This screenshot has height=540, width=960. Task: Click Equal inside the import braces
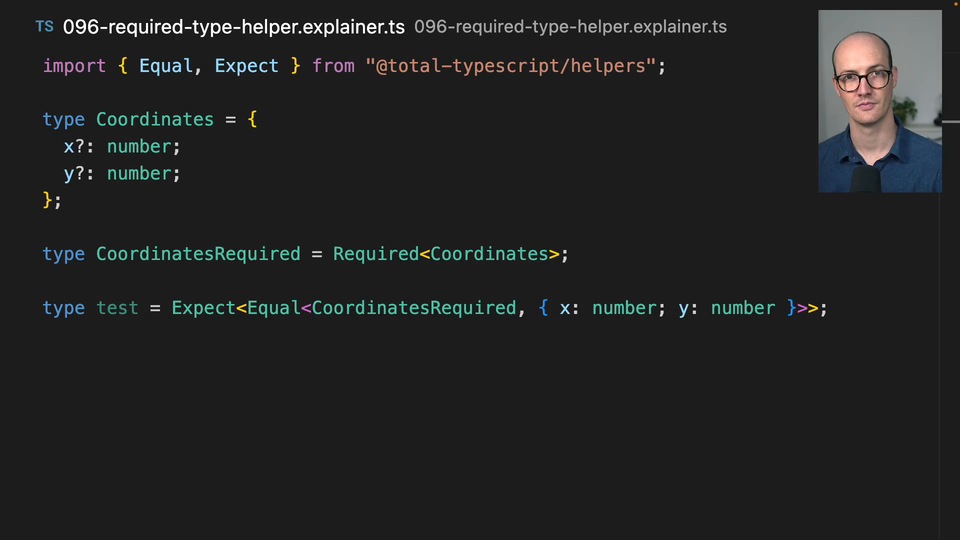[166, 66]
